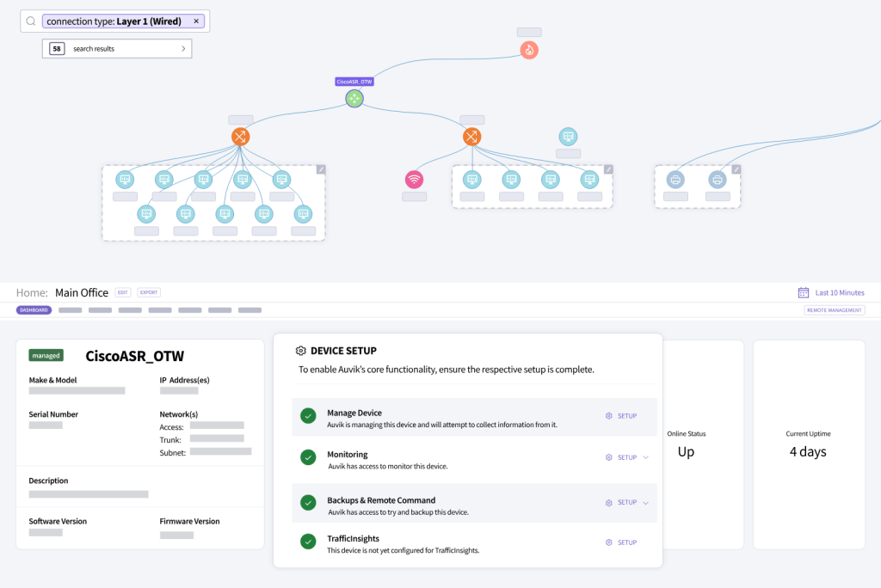Open SETUP for Manage Device
This screenshot has height=588, width=881.
click(x=627, y=416)
